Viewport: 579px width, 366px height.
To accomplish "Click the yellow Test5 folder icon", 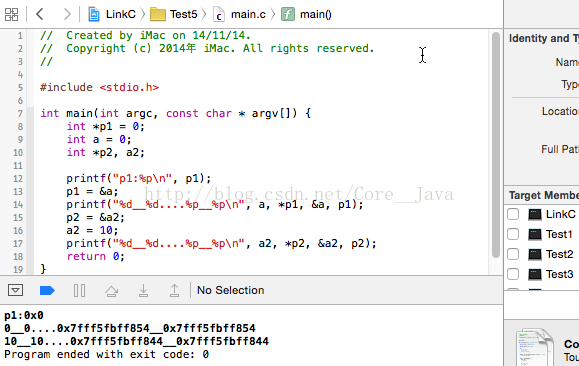I will point(158,14).
